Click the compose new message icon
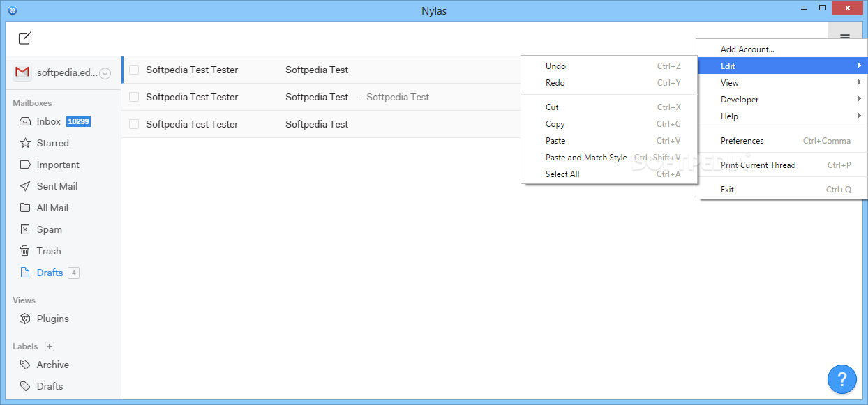 [24, 38]
